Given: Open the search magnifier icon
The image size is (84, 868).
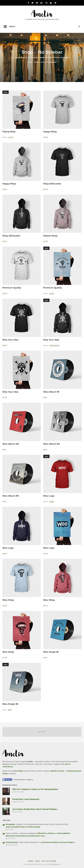Looking at the screenshot, I should (x=79, y=26).
